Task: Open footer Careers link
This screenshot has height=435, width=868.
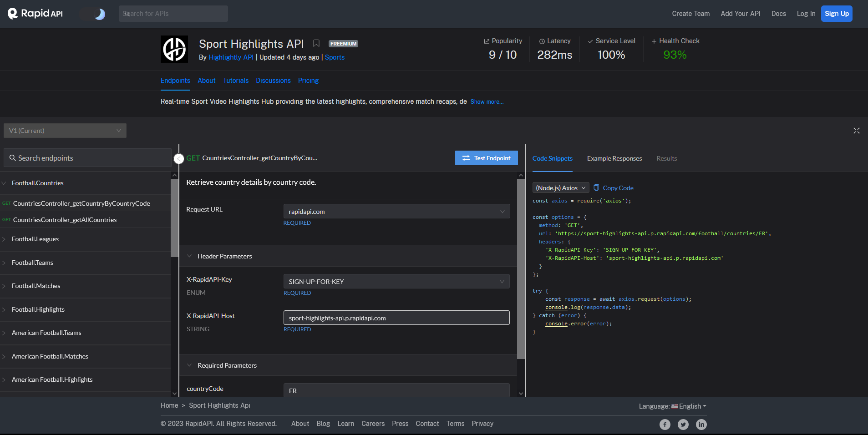Action: [x=373, y=424]
